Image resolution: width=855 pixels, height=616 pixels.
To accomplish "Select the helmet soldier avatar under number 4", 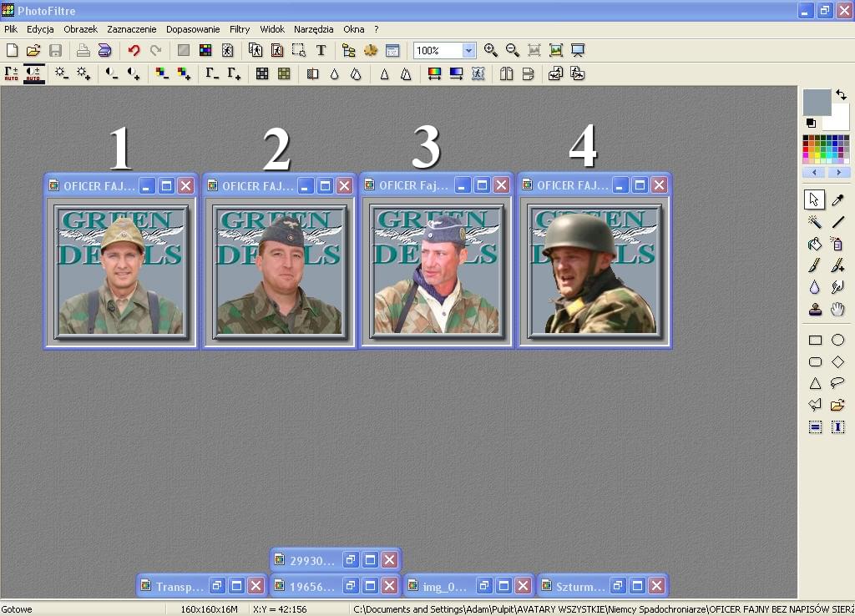I will (x=594, y=271).
